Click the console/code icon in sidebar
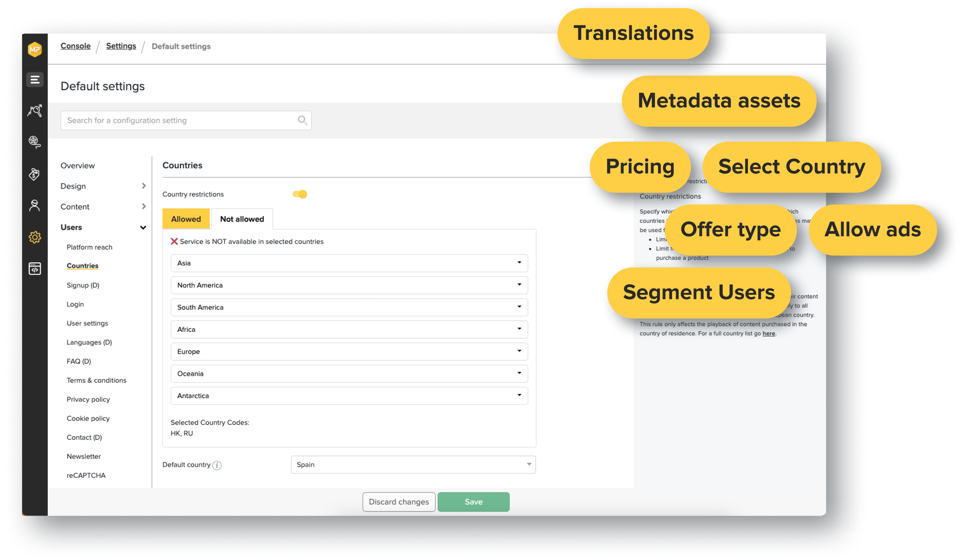The height and width of the screenshot is (560, 961). (35, 269)
